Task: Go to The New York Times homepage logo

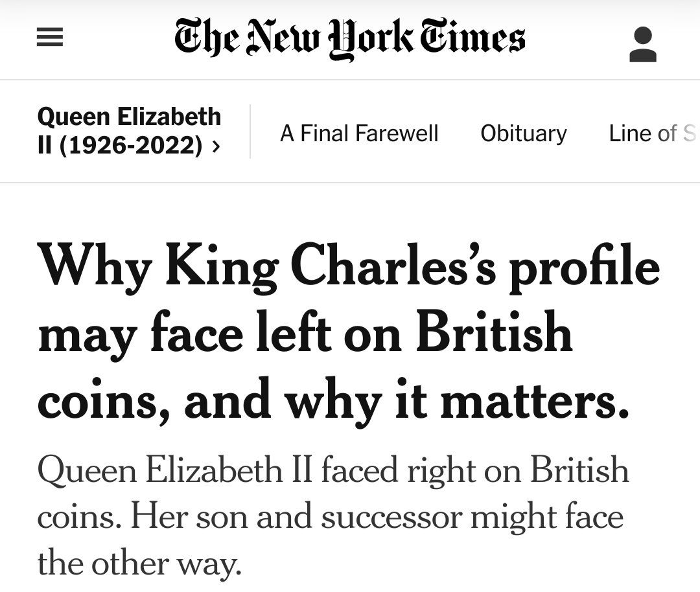Action: [349, 39]
